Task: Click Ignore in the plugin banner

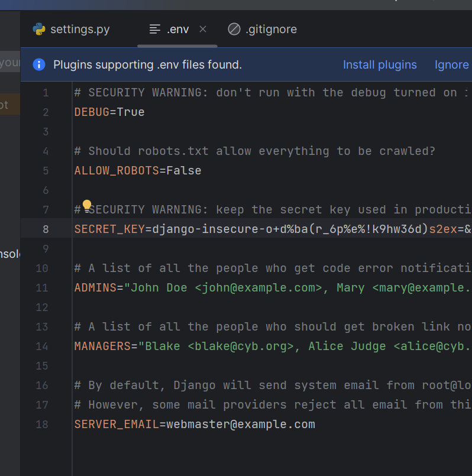Action: [x=452, y=64]
